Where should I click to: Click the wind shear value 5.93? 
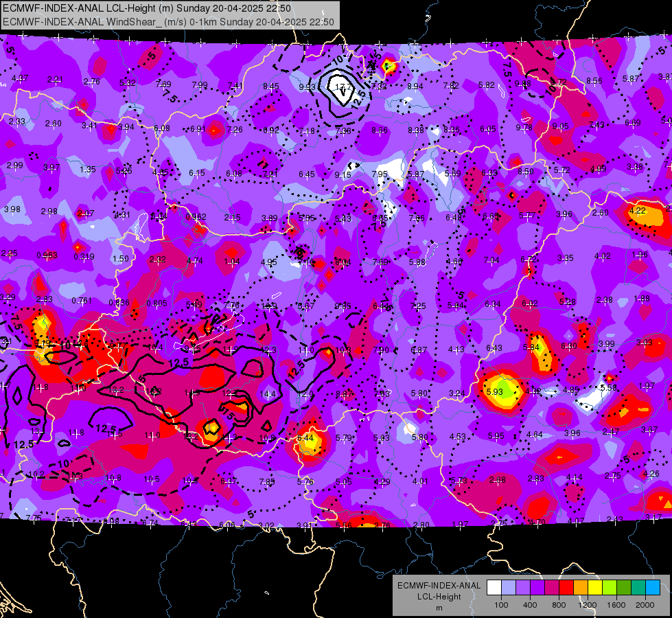(495, 391)
